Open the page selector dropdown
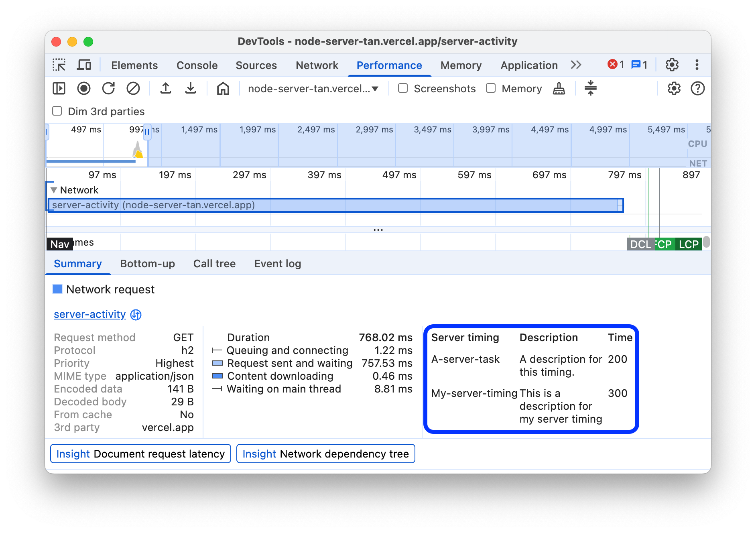The height and width of the screenshot is (533, 756). 313,89
